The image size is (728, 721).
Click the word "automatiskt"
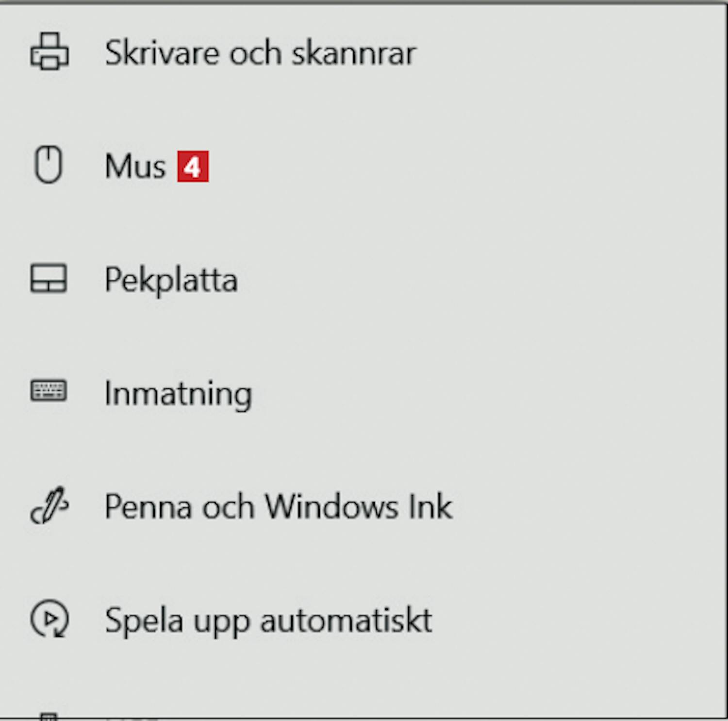click(x=346, y=620)
